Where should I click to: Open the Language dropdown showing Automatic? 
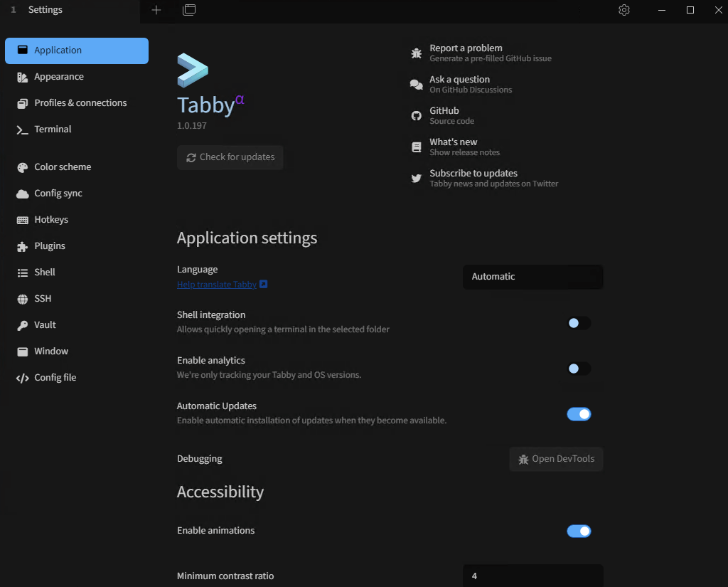533,277
